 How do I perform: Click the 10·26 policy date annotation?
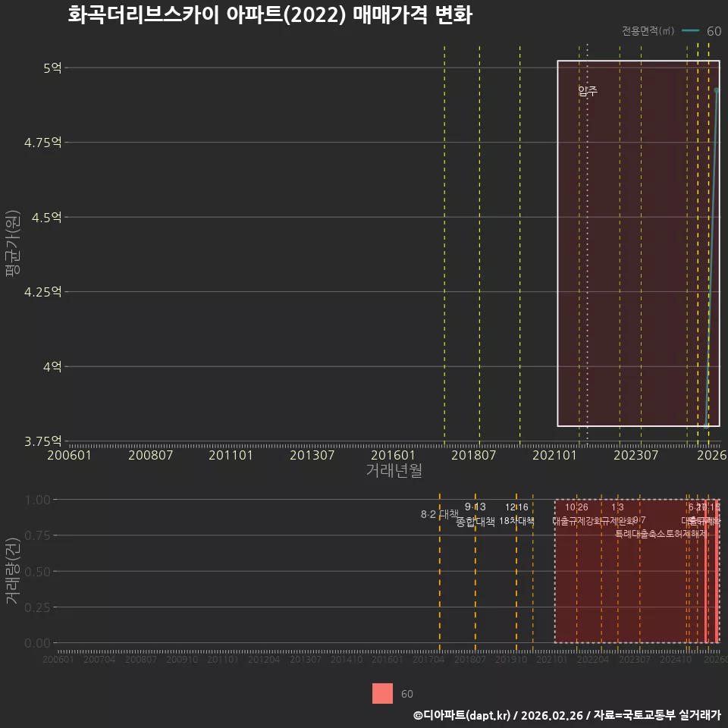click(576, 507)
